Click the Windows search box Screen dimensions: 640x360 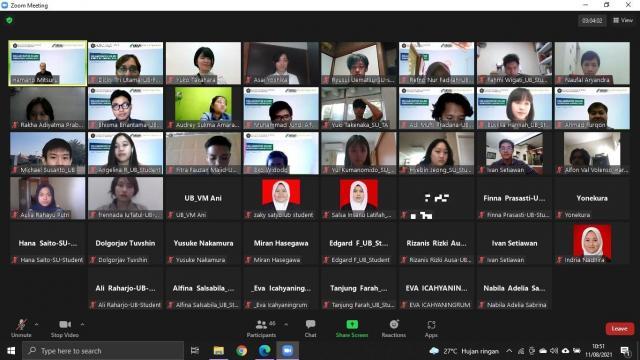pos(103,351)
